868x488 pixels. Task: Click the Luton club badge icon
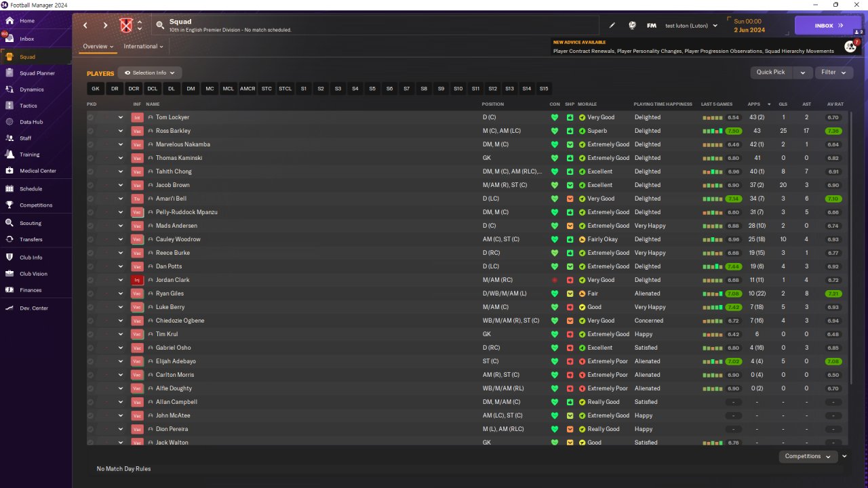point(125,26)
